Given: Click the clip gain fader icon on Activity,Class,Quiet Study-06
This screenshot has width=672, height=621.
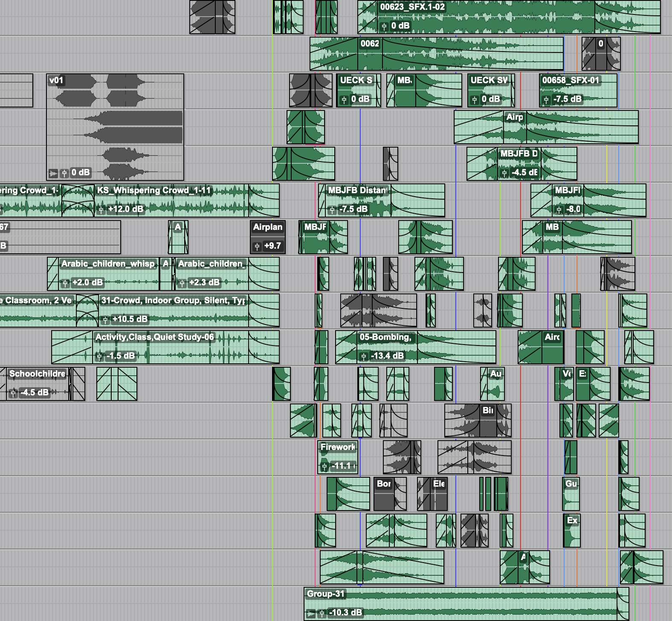Looking at the screenshot, I should pos(99,356).
